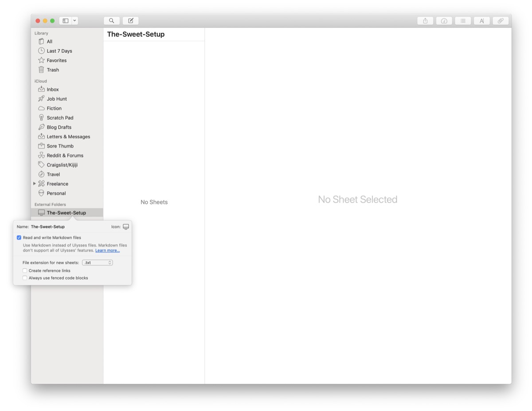Click The-Sweet-Setup monitor icon in sidebar
This screenshot has width=532, height=411.
(x=41, y=213)
